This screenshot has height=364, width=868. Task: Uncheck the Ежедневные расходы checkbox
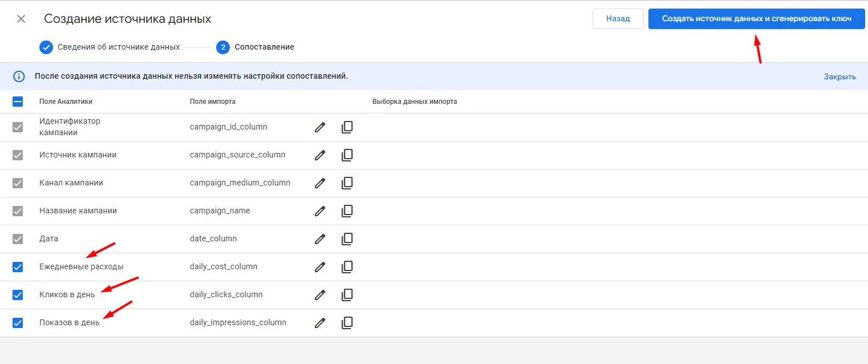coord(18,267)
